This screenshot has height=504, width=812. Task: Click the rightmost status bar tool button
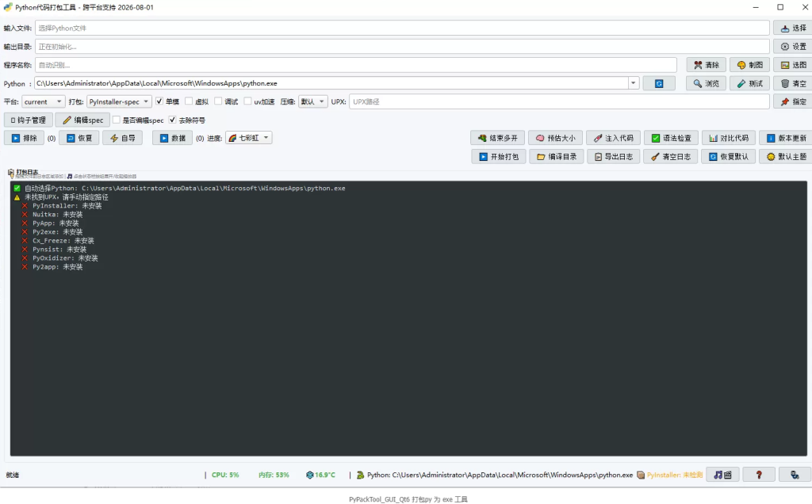pos(795,475)
